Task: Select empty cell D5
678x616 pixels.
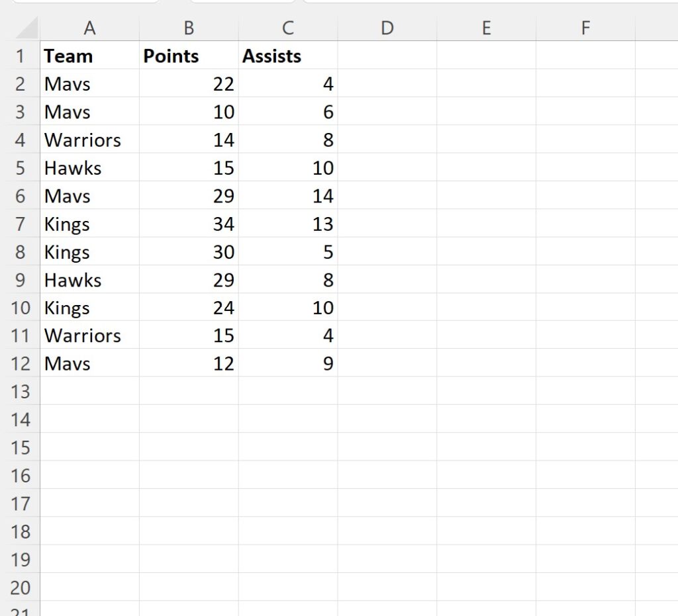Action: (387, 168)
